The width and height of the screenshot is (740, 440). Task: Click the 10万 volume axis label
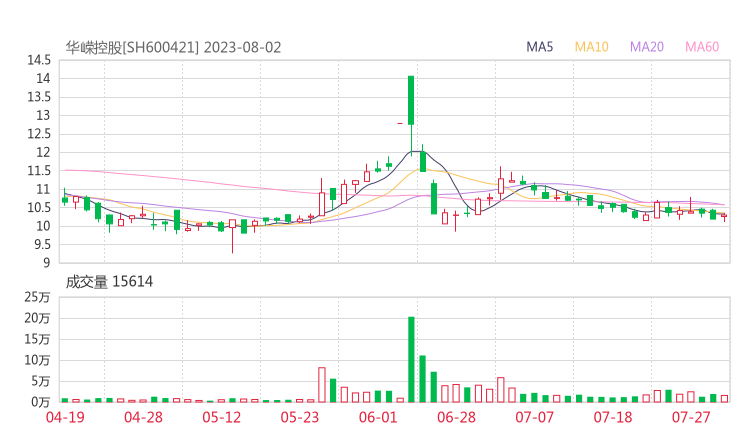tap(37, 360)
